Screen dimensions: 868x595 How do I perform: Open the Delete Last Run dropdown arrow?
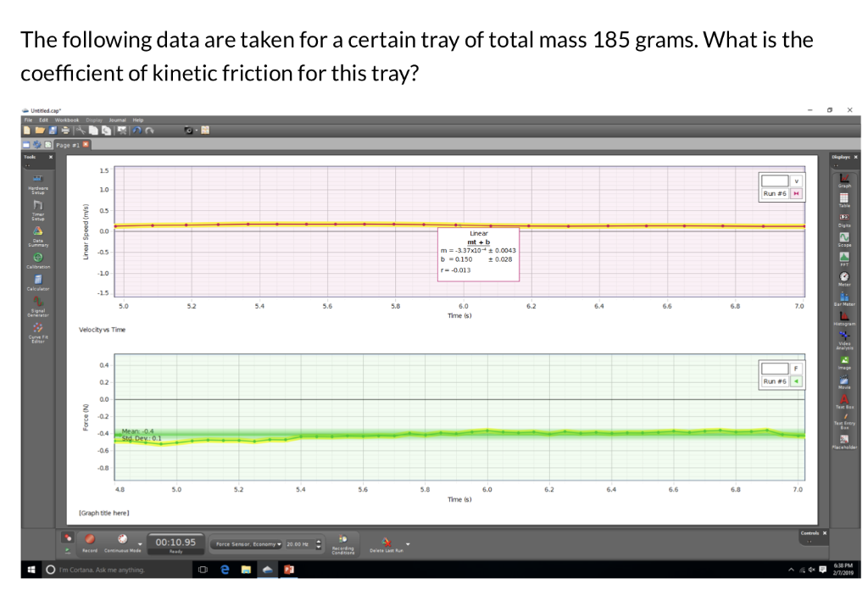point(407,546)
